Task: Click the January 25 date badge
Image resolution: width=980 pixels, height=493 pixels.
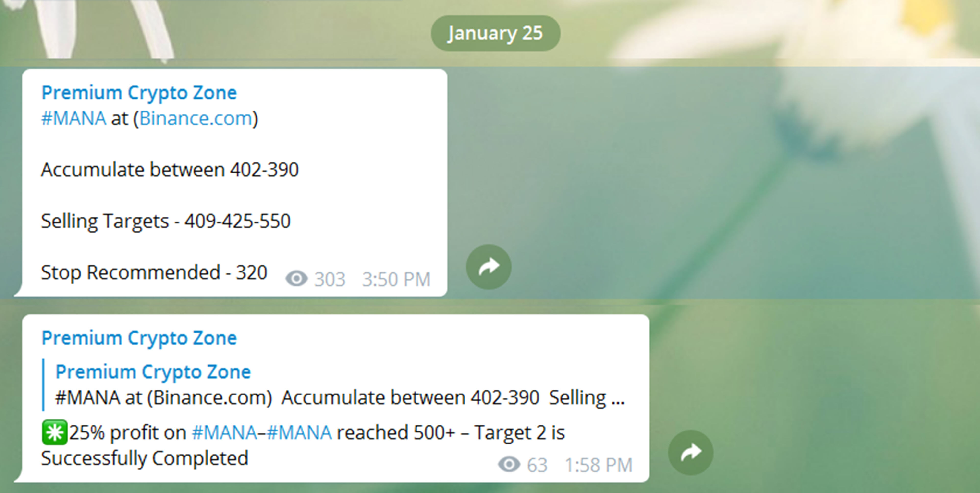Action: tap(495, 33)
